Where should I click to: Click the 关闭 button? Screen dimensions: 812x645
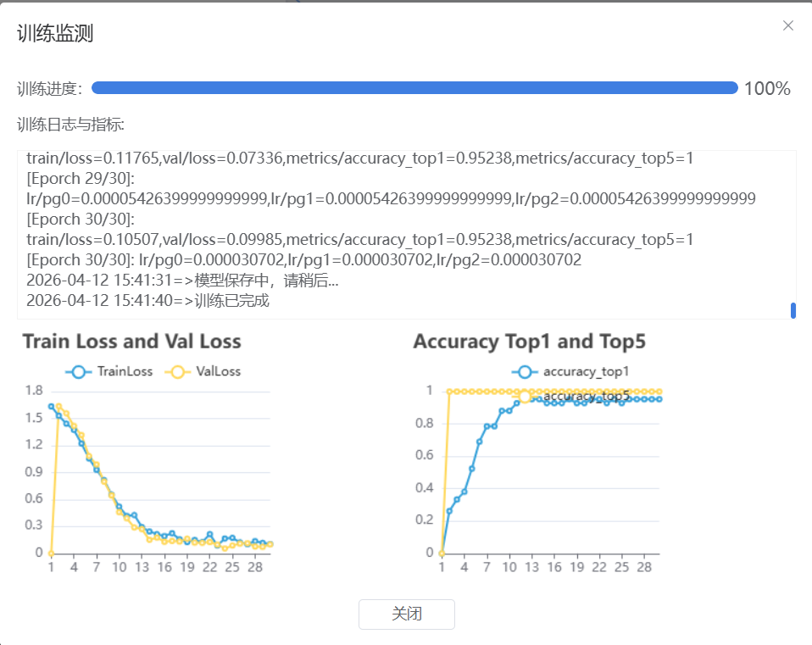pyautogui.click(x=407, y=614)
